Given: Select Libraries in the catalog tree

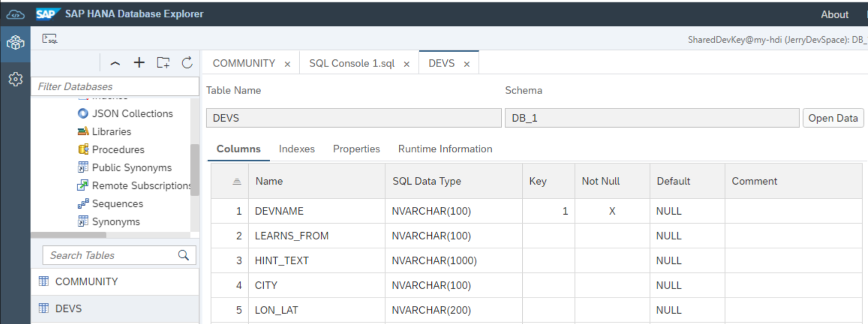Looking at the screenshot, I should click(112, 131).
